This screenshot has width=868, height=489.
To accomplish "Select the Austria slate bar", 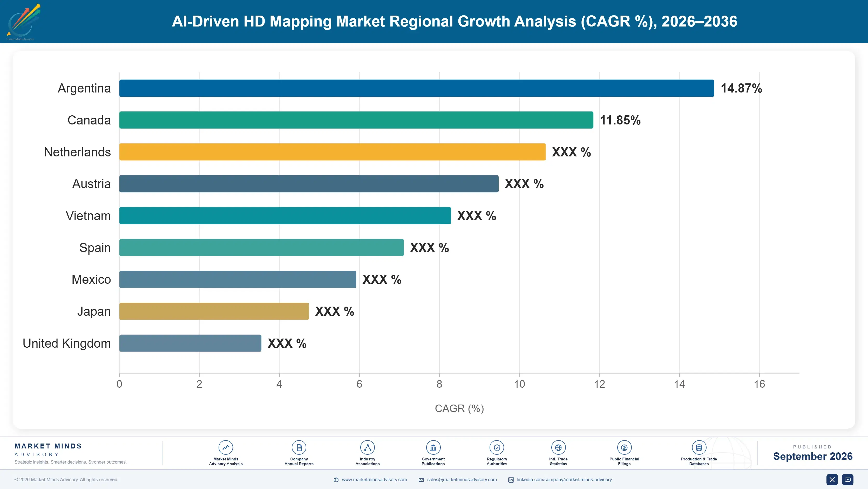I will (309, 184).
